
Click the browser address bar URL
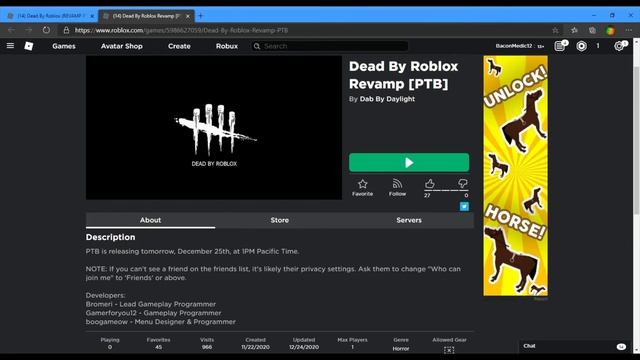(182, 30)
